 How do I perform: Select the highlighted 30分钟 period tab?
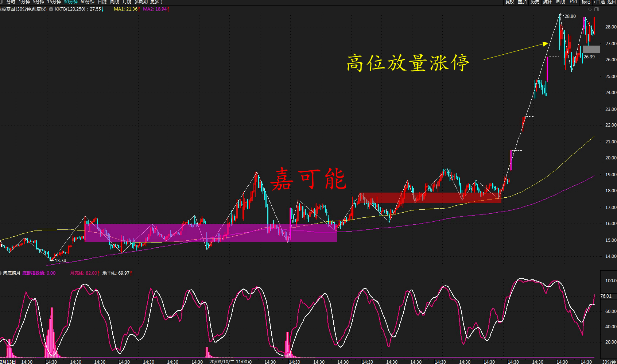click(x=71, y=2)
